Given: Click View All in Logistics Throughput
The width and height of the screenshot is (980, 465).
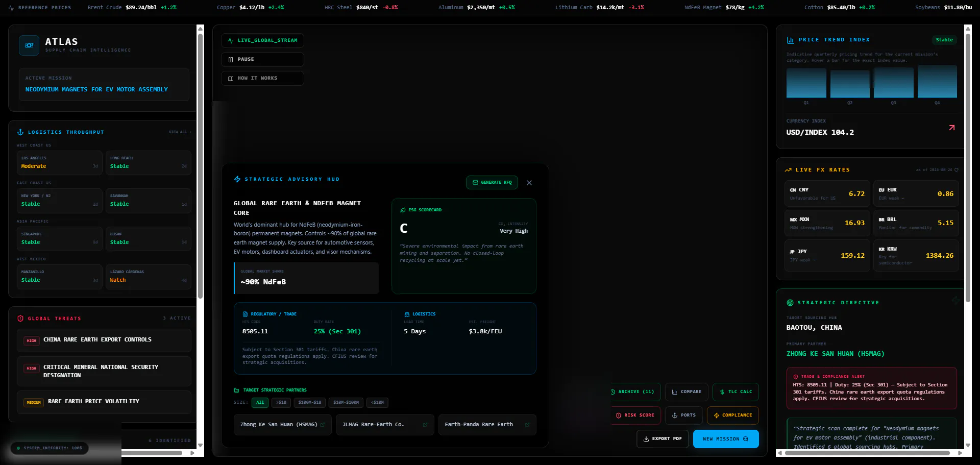Looking at the screenshot, I should [x=180, y=132].
